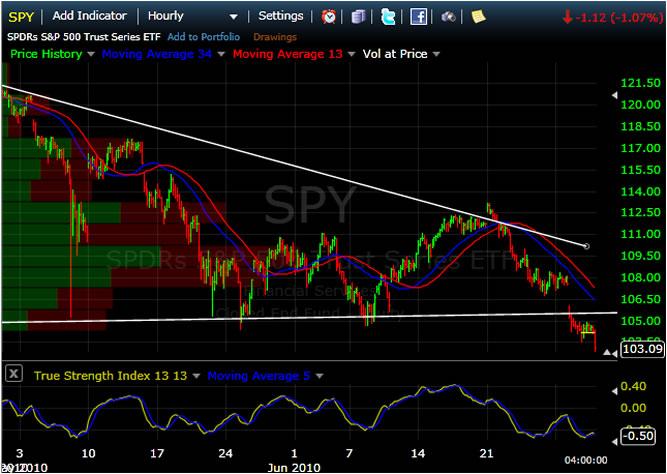Expand the Moving Average 13 dropdown arrow
The width and height of the screenshot is (667, 474).
click(351, 54)
